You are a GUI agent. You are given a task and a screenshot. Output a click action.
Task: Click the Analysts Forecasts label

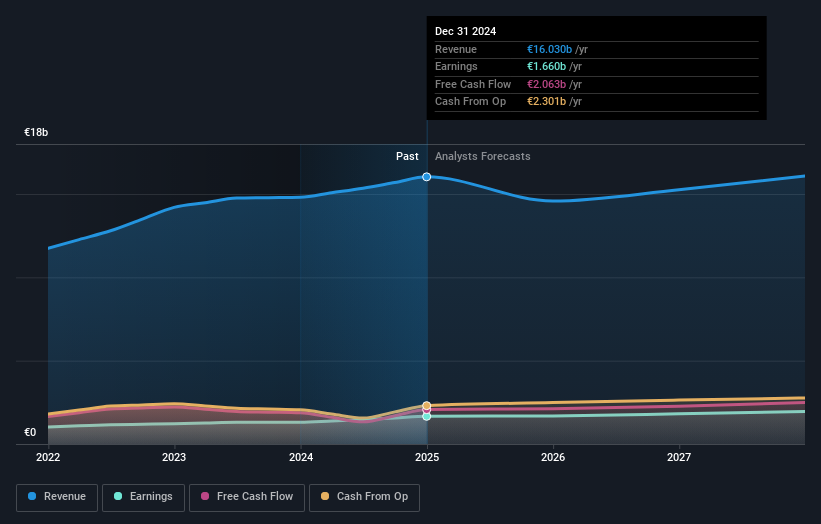(x=483, y=156)
